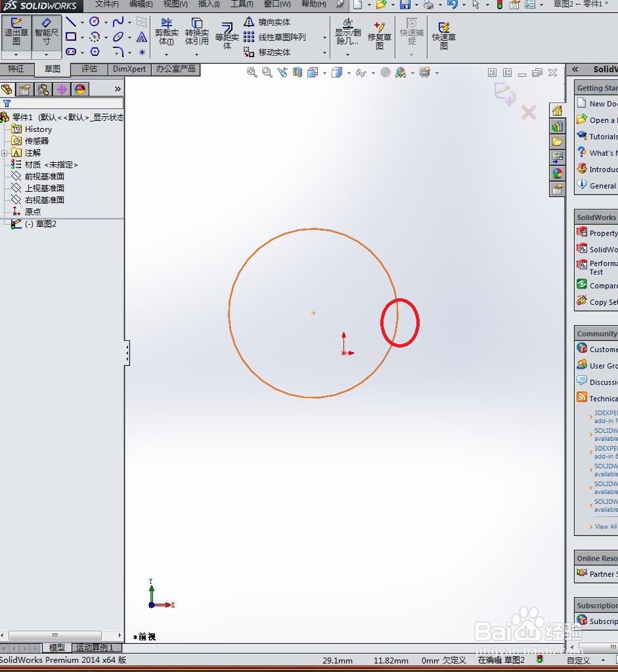Click the cancel sketch red X
The width and height of the screenshot is (618, 672).
(529, 113)
